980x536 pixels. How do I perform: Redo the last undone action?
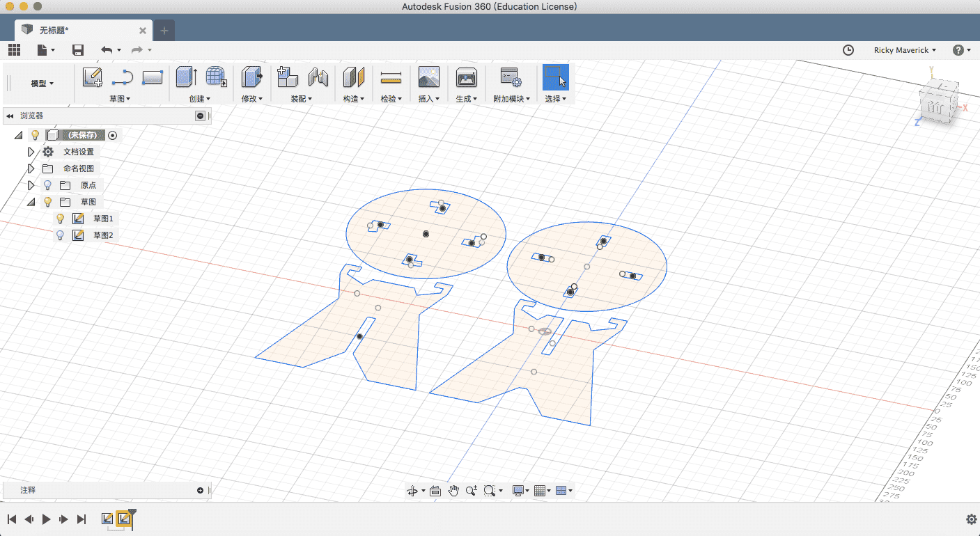pyautogui.click(x=137, y=49)
